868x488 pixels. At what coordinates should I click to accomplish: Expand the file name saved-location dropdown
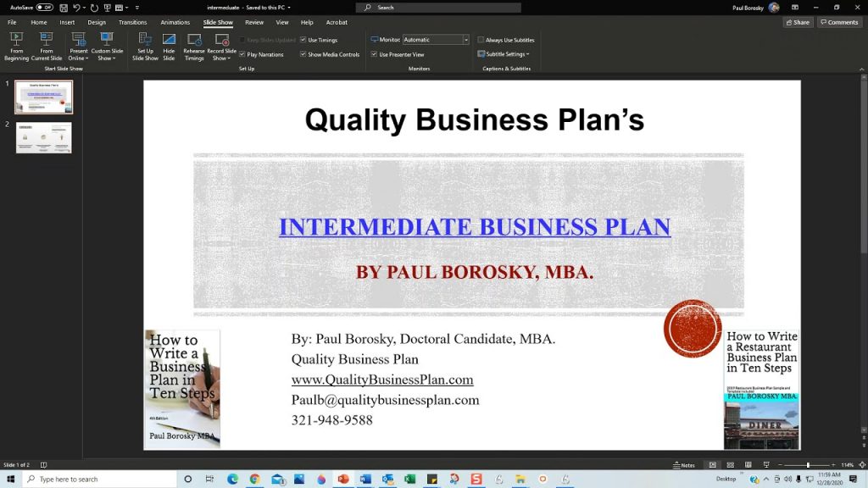point(289,8)
